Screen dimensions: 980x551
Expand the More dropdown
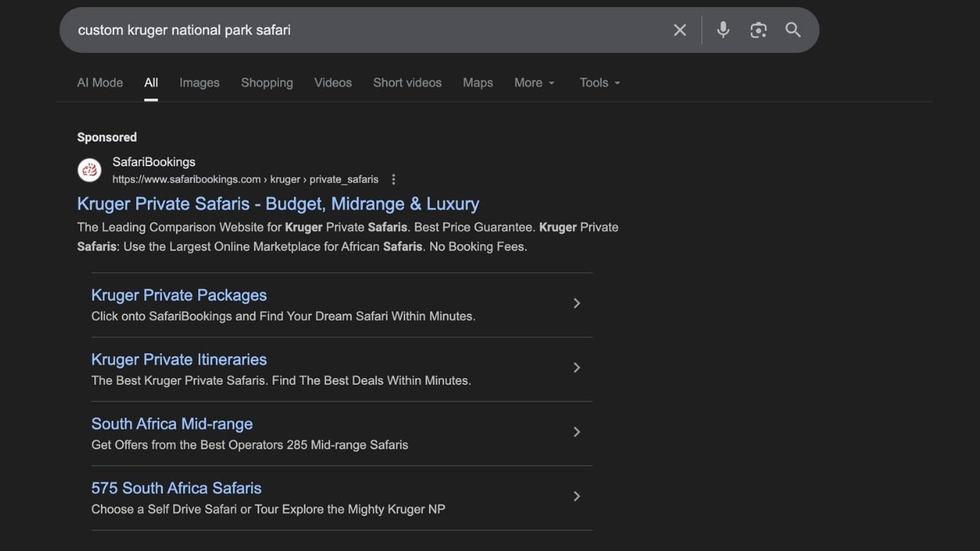pyautogui.click(x=534, y=83)
